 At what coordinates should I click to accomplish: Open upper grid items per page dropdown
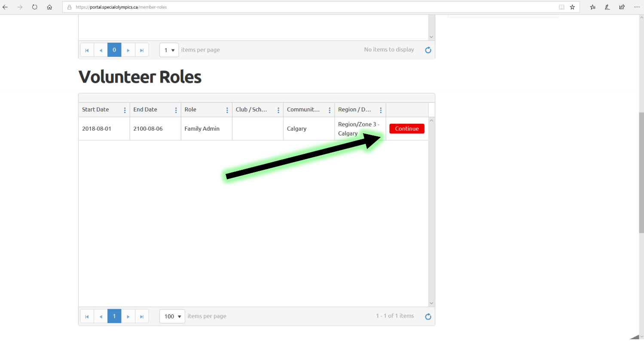coord(169,50)
